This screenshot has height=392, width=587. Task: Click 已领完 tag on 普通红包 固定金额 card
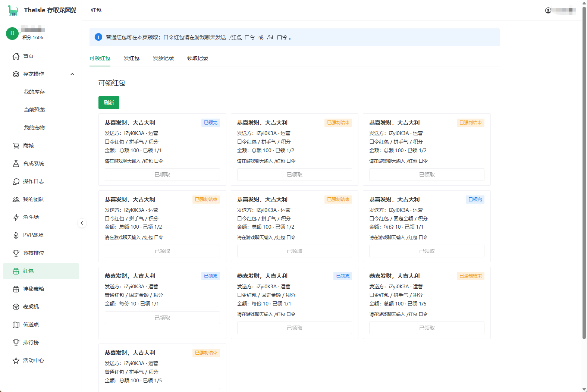point(211,276)
